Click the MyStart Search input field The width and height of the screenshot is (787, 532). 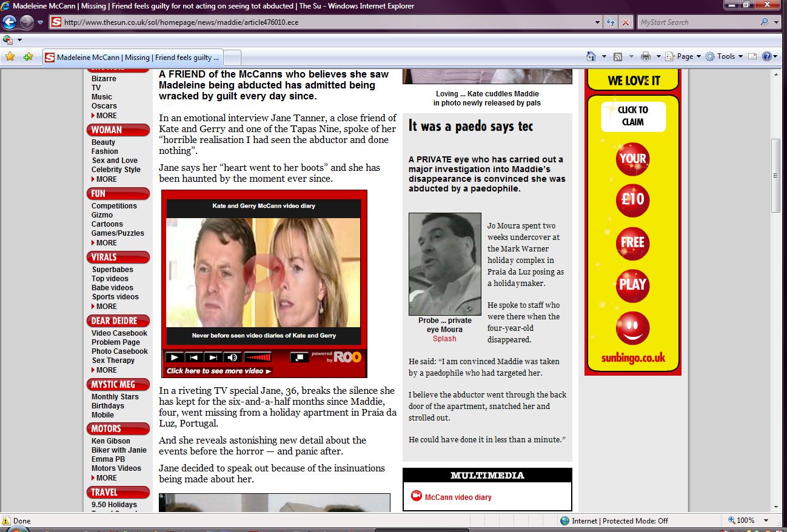click(x=697, y=22)
